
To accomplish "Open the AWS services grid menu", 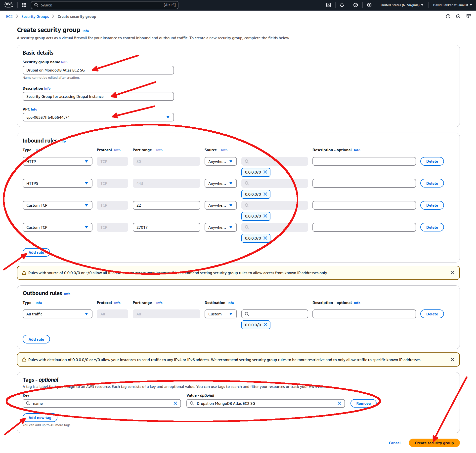I will [24, 5].
